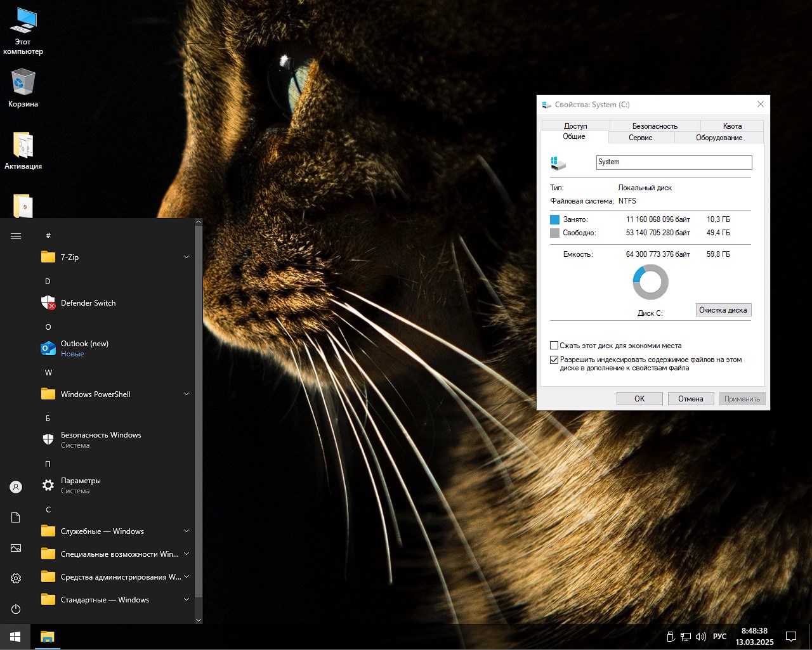Open the user account icon in Start sidebar
The width and height of the screenshot is (812, 650).
[16, 487]
